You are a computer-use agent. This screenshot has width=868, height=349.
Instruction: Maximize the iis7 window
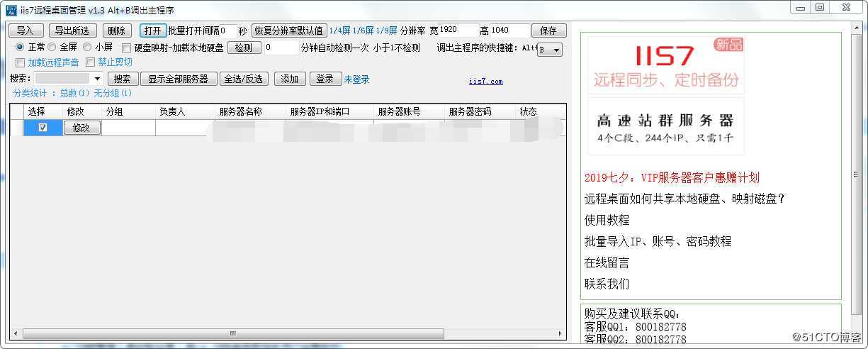pyautogui.click(x=819, y=8)
